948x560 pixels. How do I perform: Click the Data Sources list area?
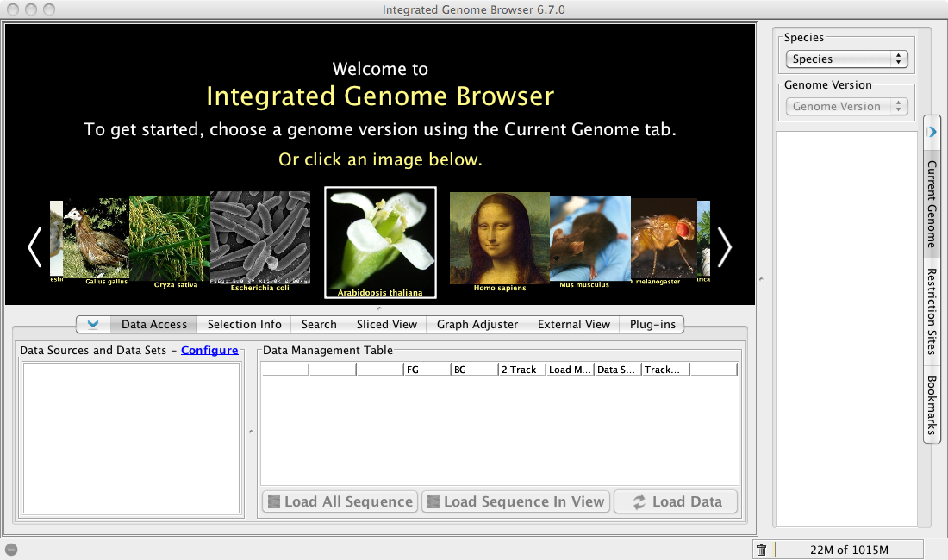131,438
